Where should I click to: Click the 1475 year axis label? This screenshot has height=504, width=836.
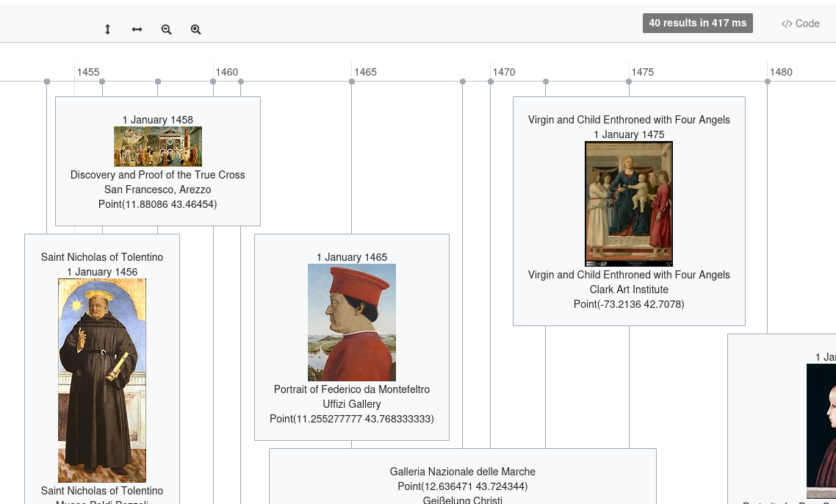click(x=643, y=72)
